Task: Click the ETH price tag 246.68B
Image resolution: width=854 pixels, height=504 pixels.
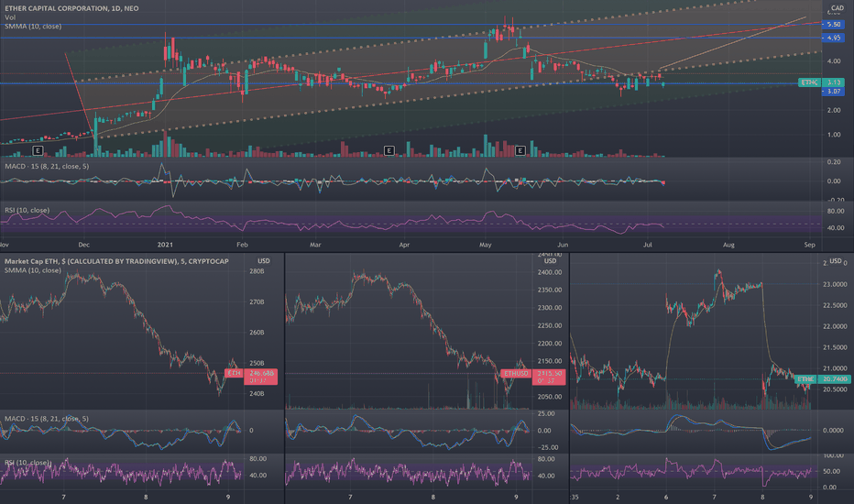Action: pyautogui.click(x=251, y=377)
